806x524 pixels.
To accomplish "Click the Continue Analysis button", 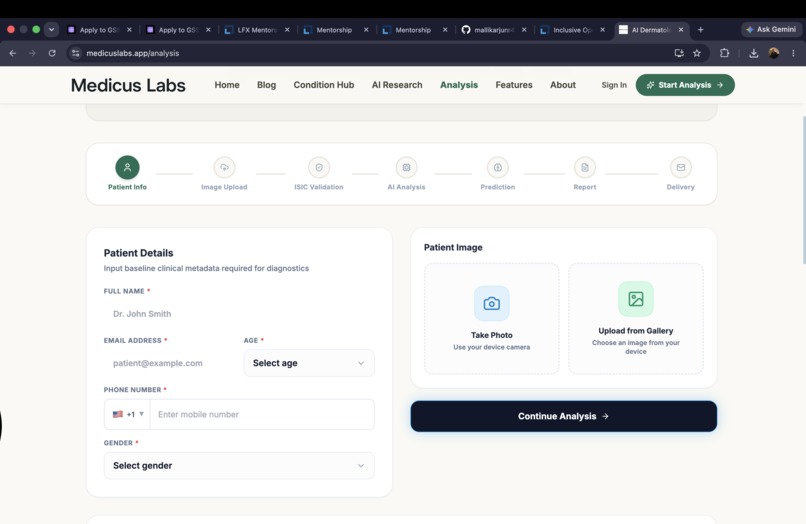I will pyautogui.click(x=563, y=416).
